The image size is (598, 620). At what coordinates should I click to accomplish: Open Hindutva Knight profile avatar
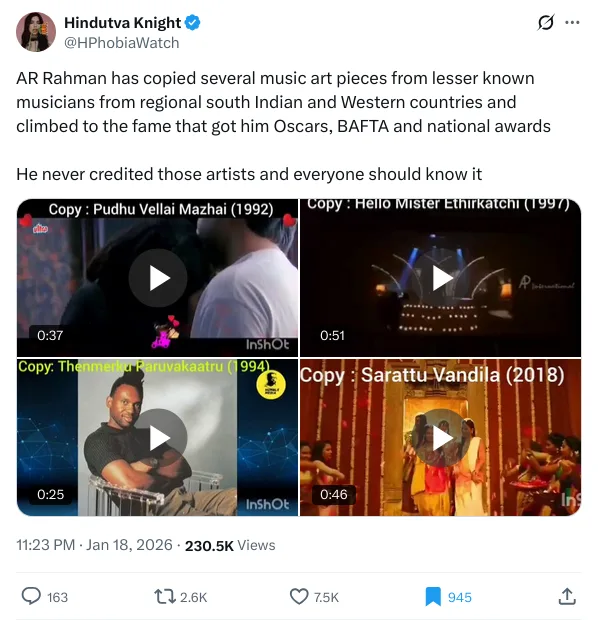tap(36, 32)
